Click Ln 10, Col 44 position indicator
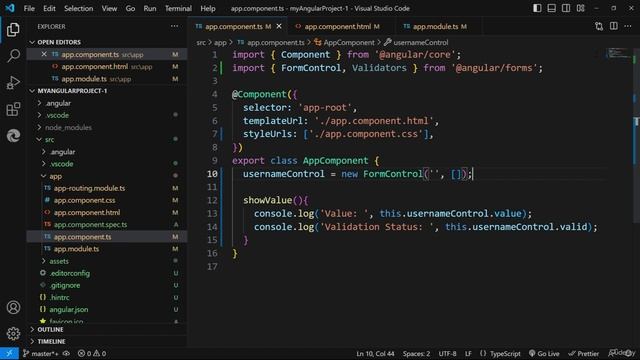This screenshot has height=360, width=640. tap(375, 353)
